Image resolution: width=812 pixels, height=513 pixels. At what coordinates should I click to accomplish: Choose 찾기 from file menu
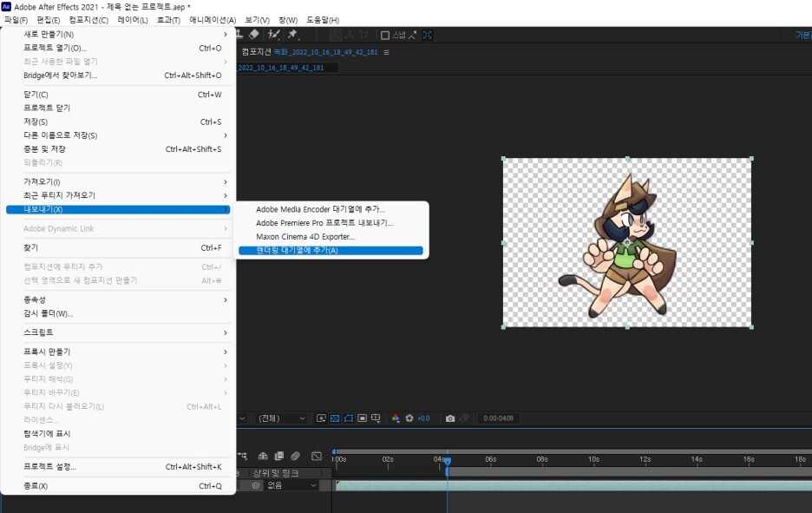click(118, 247)
